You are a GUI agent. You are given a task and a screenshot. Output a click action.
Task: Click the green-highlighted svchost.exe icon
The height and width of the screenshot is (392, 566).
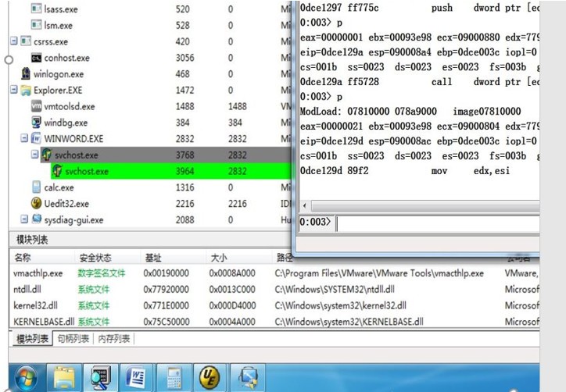(x=57, y=171)
